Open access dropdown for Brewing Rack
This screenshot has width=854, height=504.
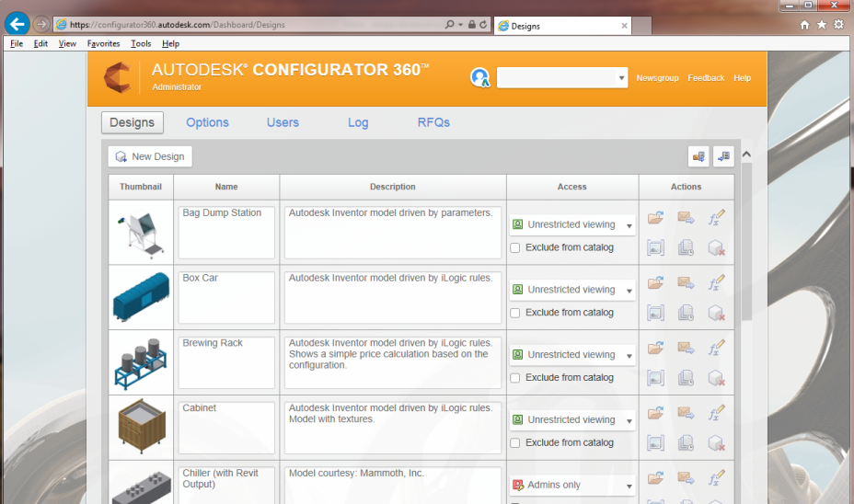click(572, 355)
